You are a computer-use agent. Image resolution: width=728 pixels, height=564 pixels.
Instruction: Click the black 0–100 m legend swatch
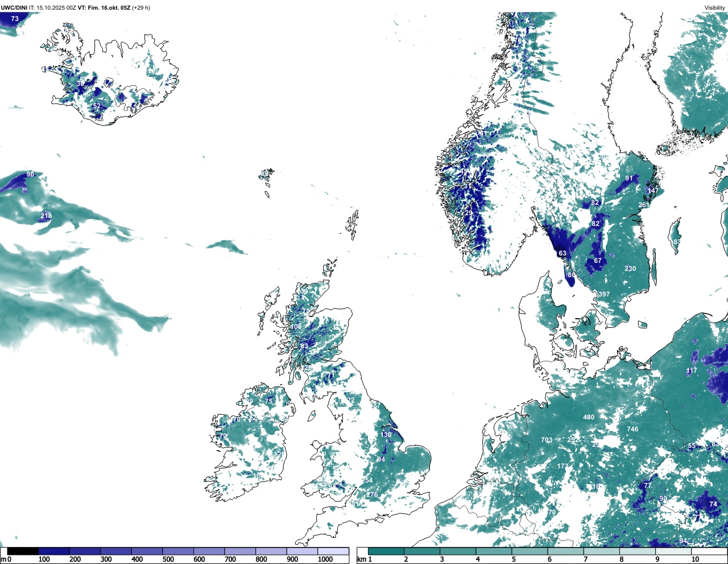tap(23, 551)
